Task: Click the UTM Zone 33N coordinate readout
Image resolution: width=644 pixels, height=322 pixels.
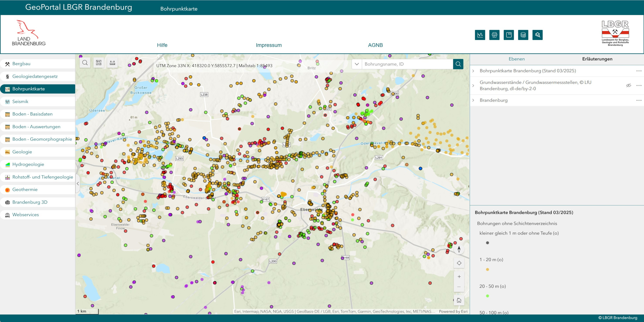Action: [214, 66]
